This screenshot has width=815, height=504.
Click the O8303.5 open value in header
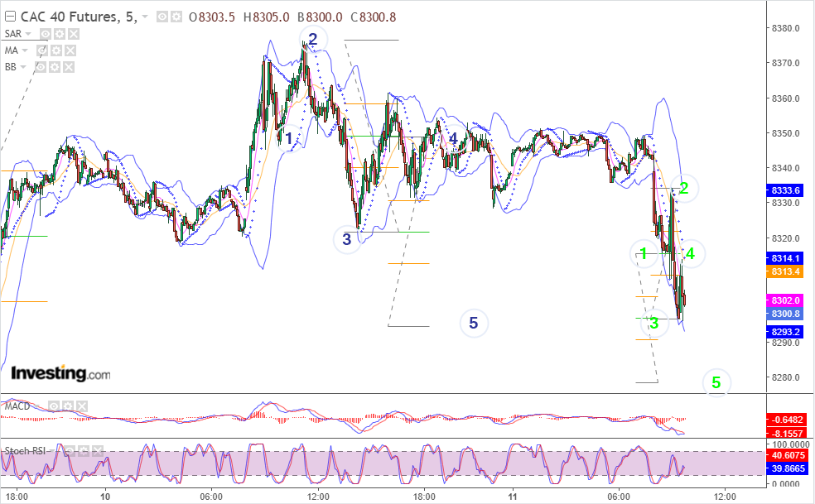click(211, 17)
